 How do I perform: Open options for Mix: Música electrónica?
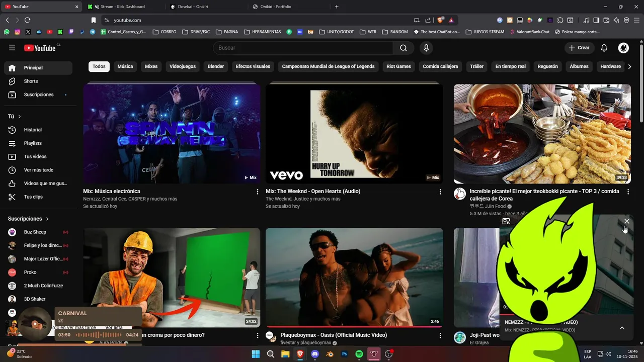click(x=258, y=192)
